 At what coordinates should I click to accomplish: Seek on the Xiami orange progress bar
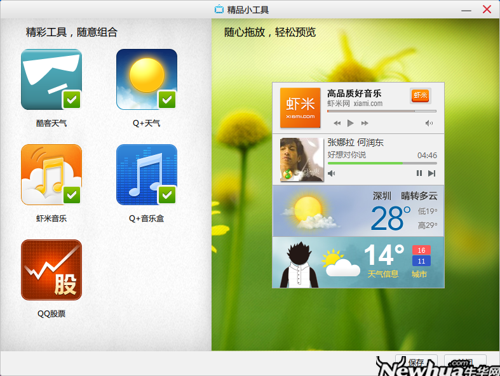pyautogui.click(x=382, y=111)
